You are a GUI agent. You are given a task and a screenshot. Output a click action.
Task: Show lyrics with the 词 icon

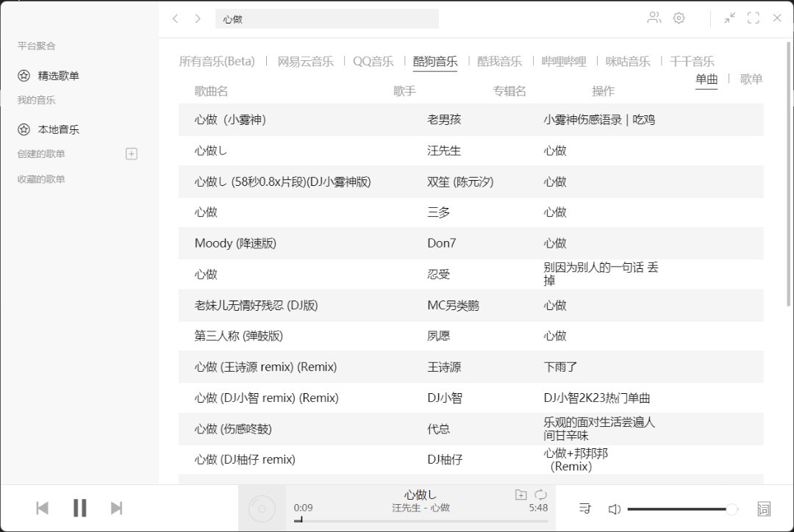click(763, 508)
